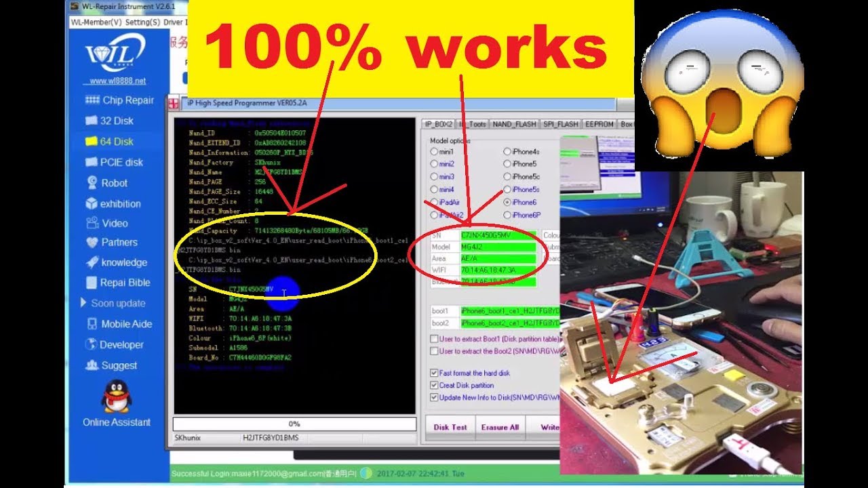Open the knowledge section
Viewport: 868px width, 488px height.
tap(116, 262)
